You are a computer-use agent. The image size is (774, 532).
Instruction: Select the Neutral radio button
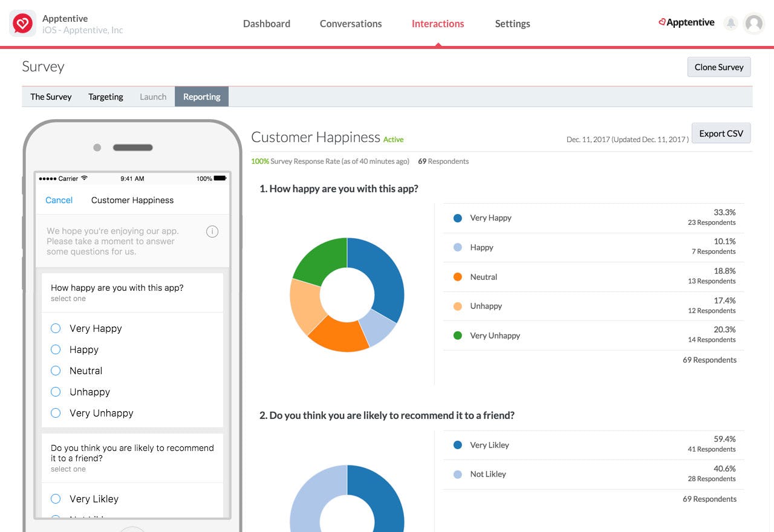56,371
